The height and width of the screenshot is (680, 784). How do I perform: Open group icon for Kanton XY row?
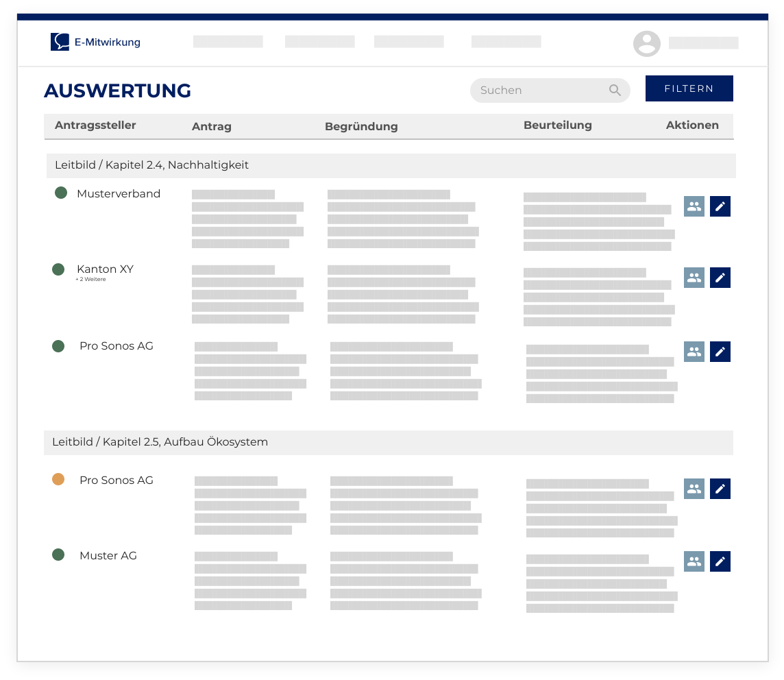tap(694, 278)
